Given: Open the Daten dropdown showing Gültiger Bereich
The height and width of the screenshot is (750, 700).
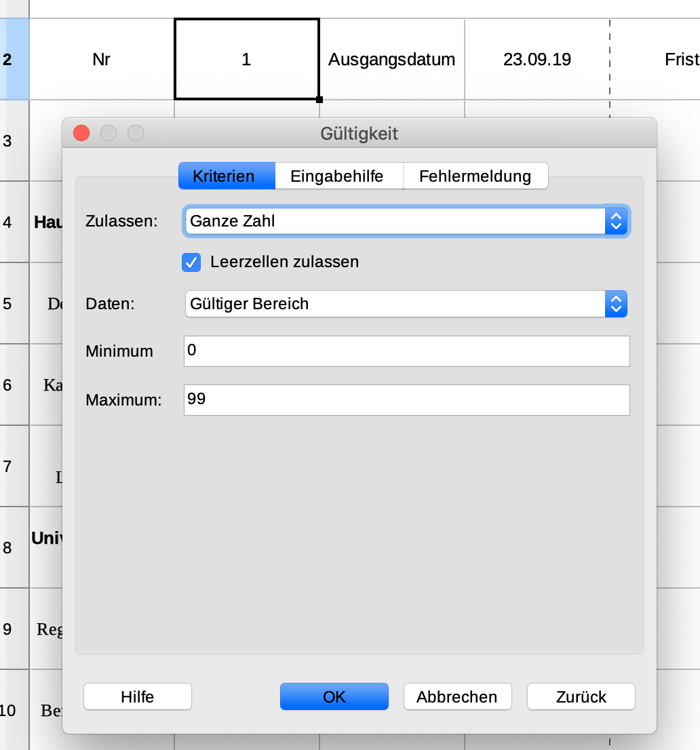Looking at the screenshot, I should coord(406,304).
